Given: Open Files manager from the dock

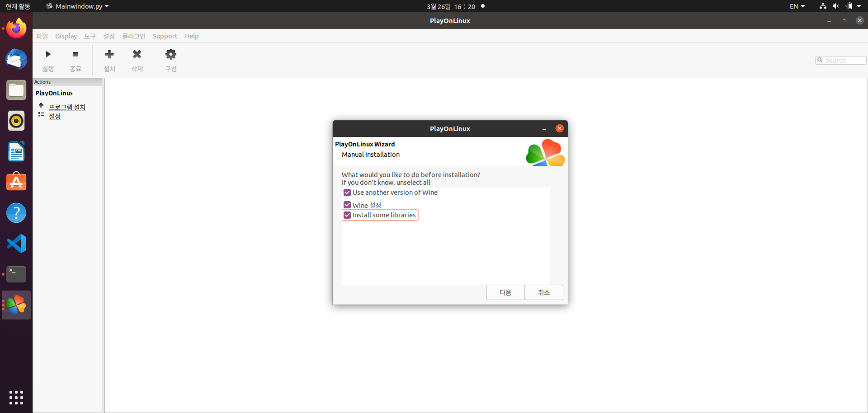Looking at the screenshot, I should point(16,90).
